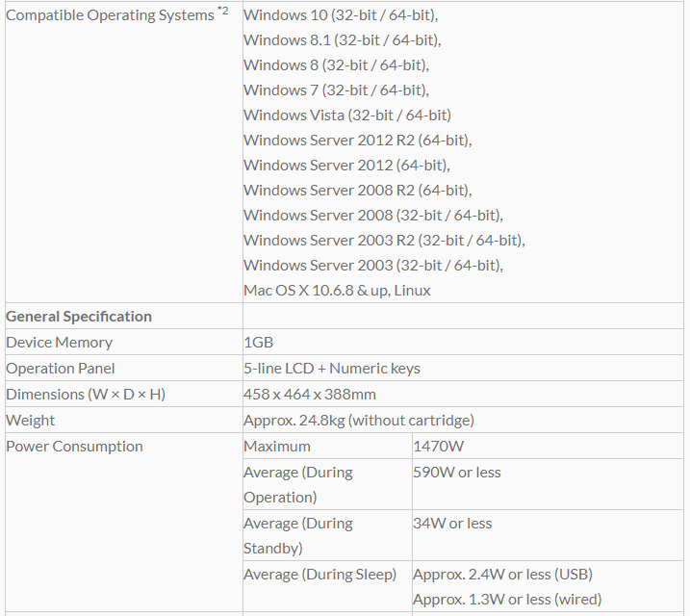
Task: Click the Windows Server 2008 R2 line
Action: click(357, 191)
